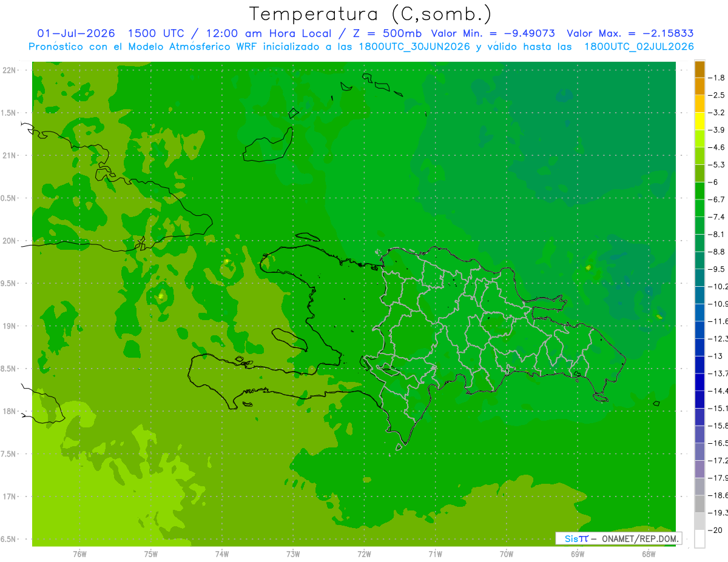The image size is (728, 562).
Task: Pick the dark blue swatch between -13.7 and -14.4
Action: click(699, 382)
